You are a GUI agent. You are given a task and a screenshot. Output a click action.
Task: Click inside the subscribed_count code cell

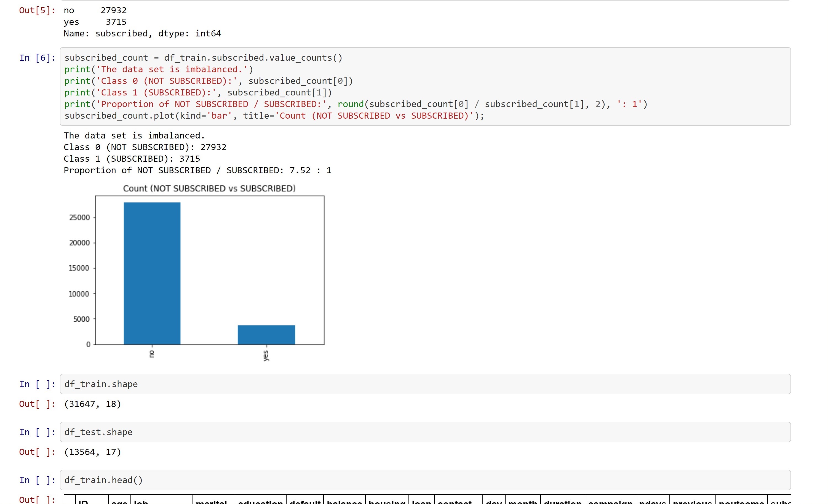pos(425,87)
